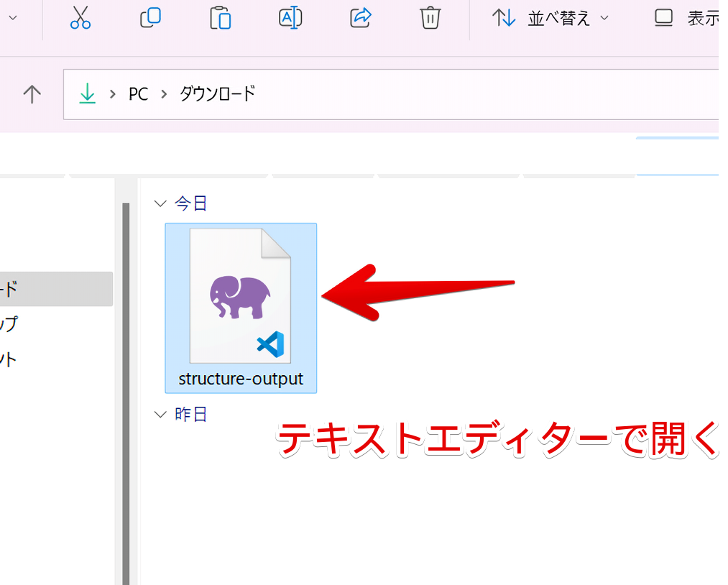Viewport: 728px width, 585px height.
Task: Click the Cut scissors icon
Action: (x=80, y=18)
